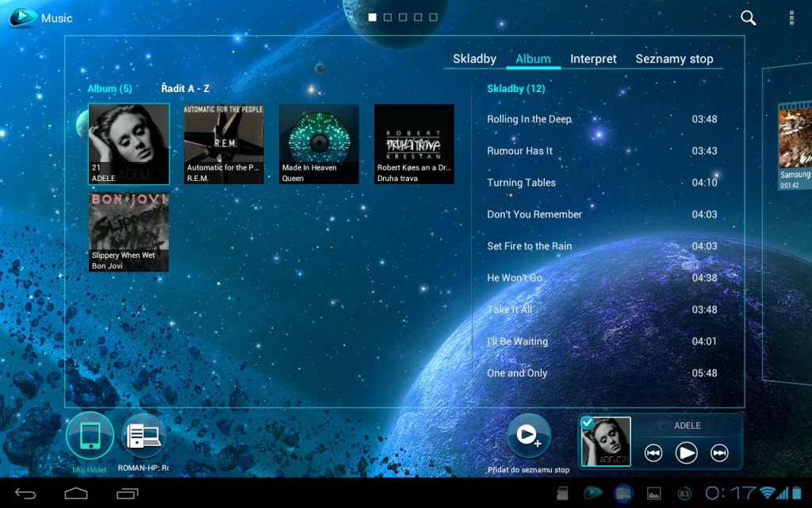812x508 pixels.
Task: Open the Druha trava album cover
Action: click(x=414, y=144)
